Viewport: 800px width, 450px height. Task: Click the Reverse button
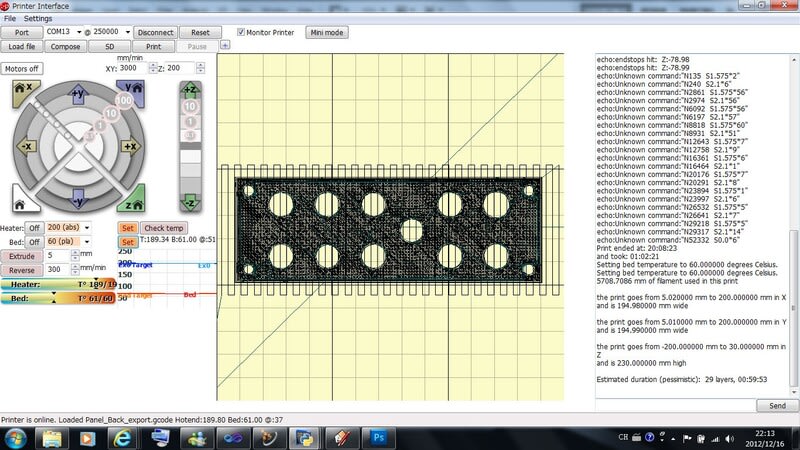pos(22,270)
